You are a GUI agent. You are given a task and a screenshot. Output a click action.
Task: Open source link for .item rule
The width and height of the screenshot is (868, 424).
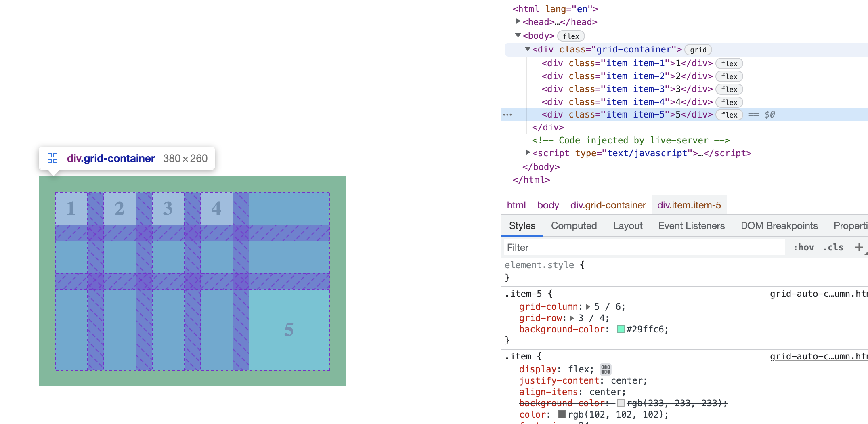819,356
